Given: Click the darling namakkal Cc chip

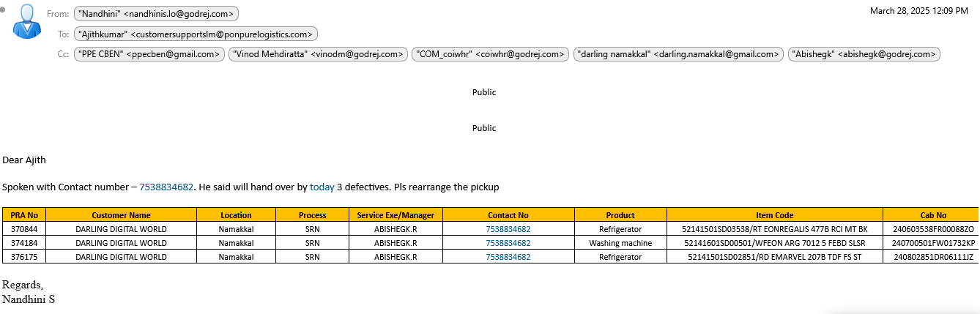Looking at the screenshot, I should (678, 53).
